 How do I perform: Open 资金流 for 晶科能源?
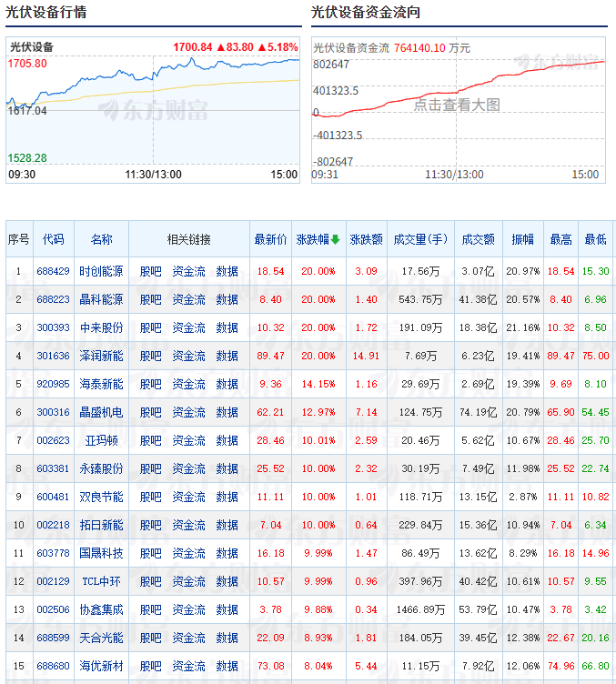[x=188, y=299]
